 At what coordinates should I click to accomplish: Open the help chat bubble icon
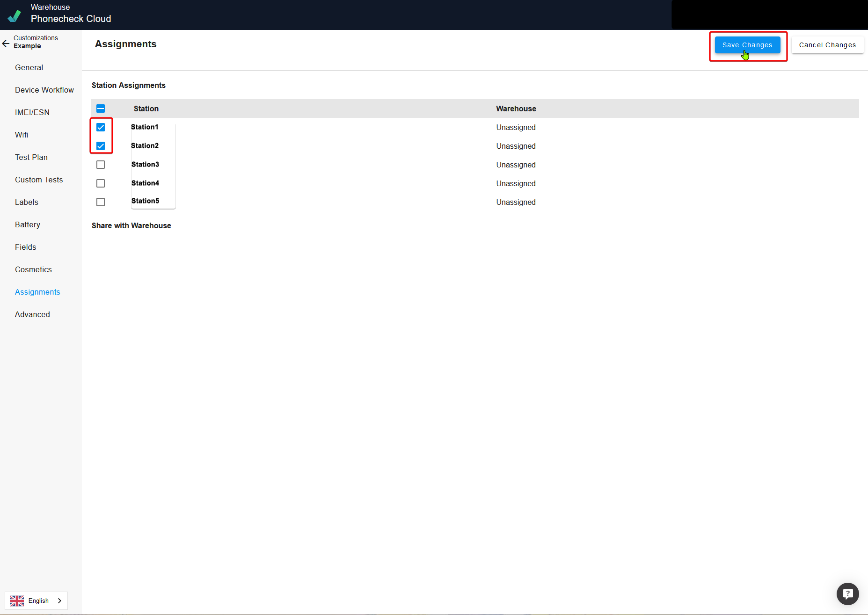pyautogui.click(x=847, y=593)
